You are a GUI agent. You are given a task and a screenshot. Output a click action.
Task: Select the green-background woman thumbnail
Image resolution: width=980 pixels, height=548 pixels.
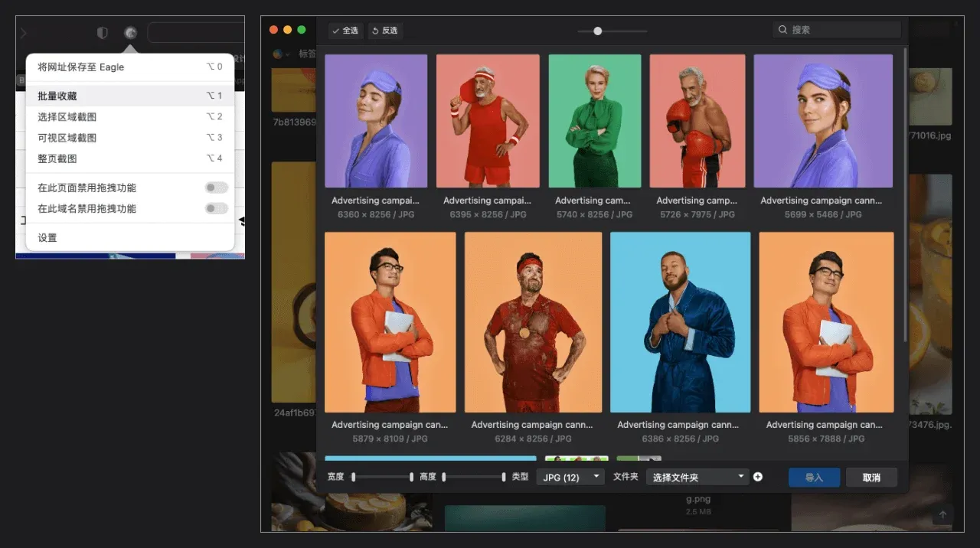(x=594, y=121)
